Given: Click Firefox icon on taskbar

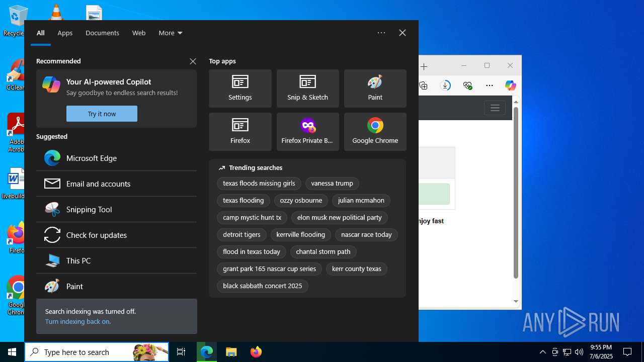Looking at the screenshot, I should tap(256, 352).
